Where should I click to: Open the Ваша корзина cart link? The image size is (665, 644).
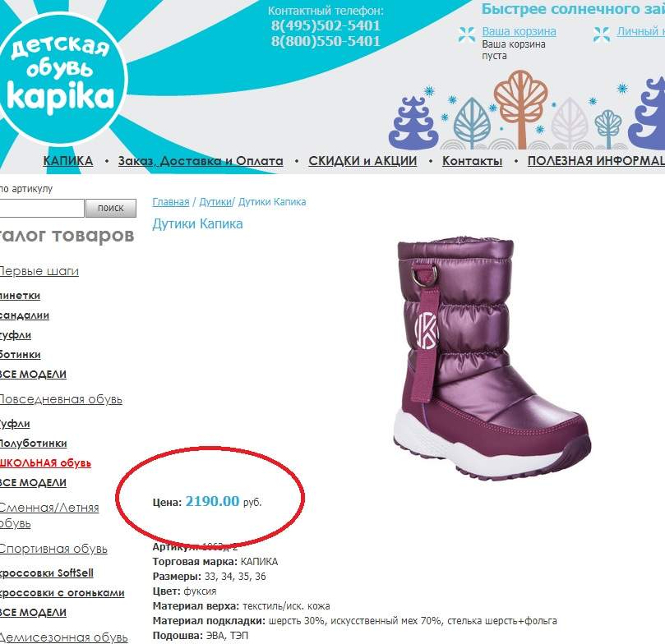click(519, 31)
